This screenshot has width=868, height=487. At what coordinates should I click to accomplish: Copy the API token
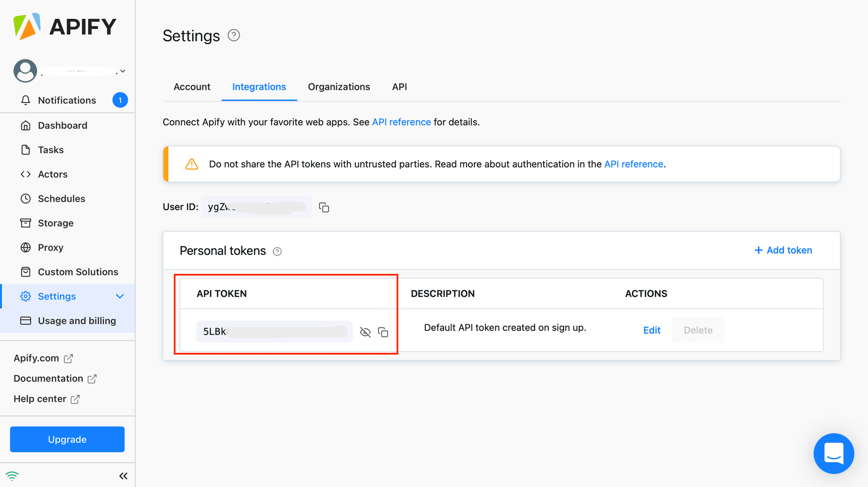point(383,332)
